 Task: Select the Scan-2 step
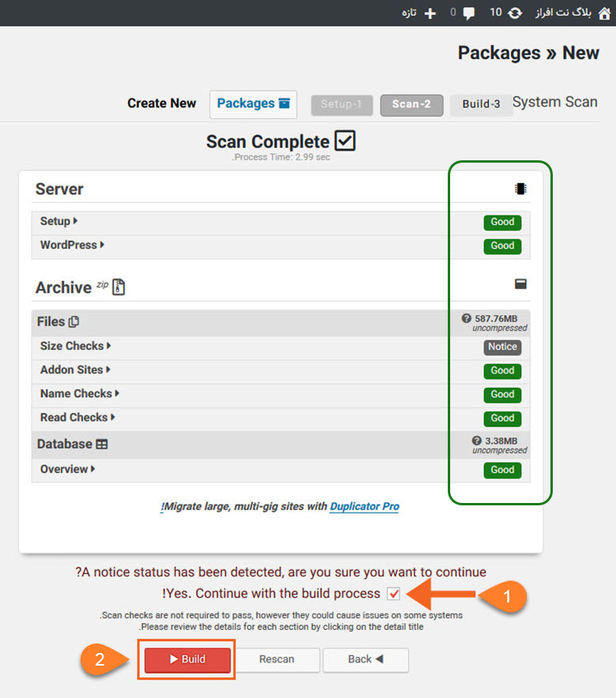pos(411,104)
